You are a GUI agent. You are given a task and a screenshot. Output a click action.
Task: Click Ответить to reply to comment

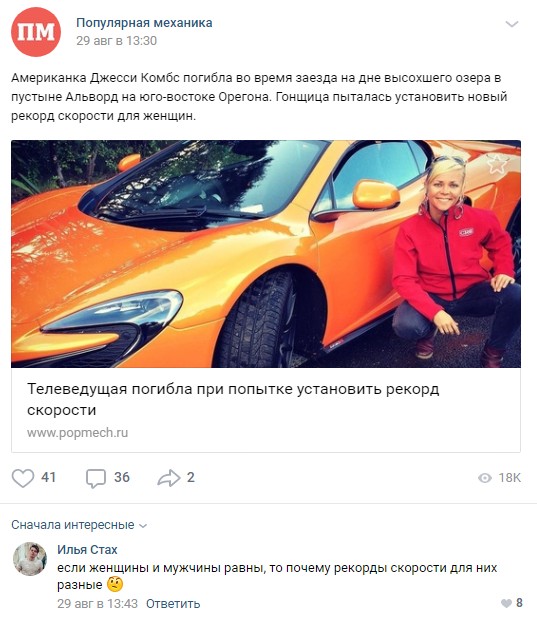[x=173, y=603]
